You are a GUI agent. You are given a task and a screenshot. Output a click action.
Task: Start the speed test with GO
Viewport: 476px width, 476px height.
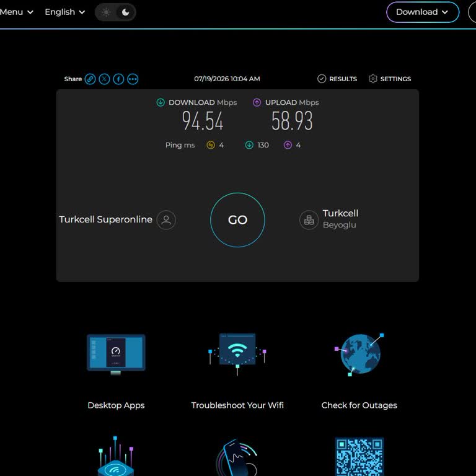pyautogui.click(x=237, y=220)
